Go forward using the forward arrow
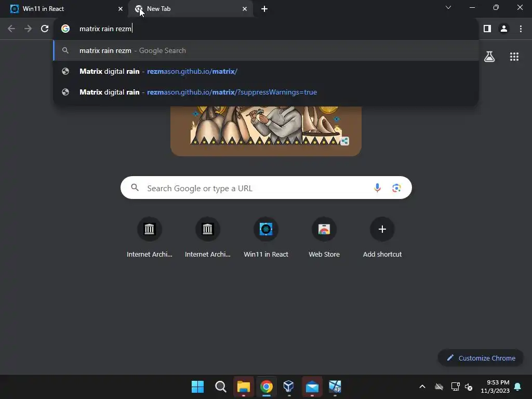 [x=28, y=29]
